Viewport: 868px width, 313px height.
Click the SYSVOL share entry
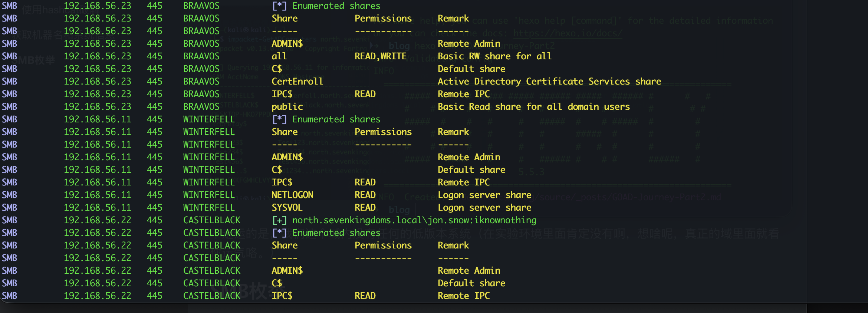point(287,208)
